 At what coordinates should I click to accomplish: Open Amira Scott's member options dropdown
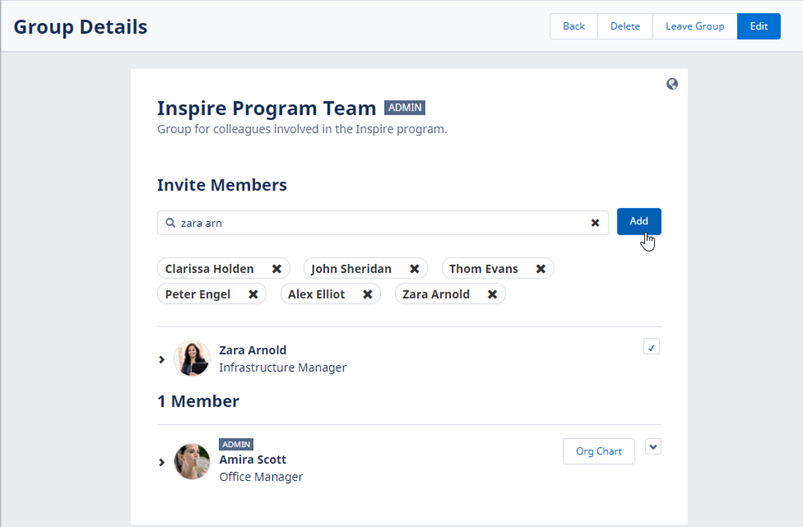tap(653, 447)
